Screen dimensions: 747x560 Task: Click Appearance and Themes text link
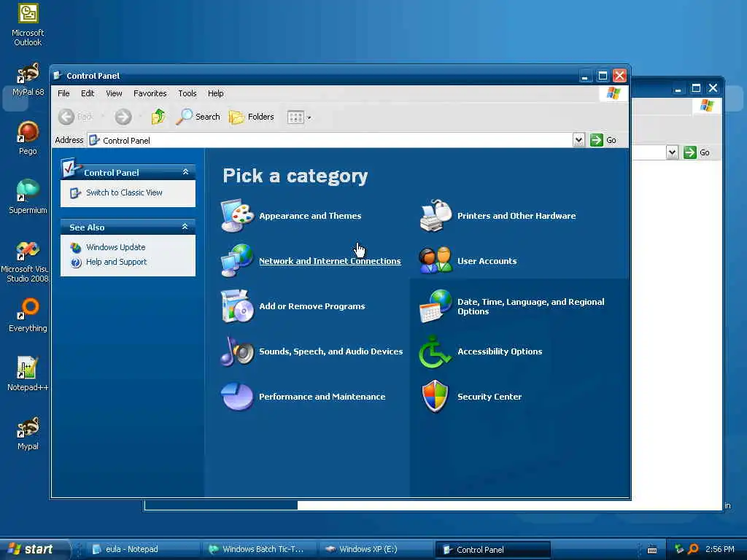(x=310, y=216)
